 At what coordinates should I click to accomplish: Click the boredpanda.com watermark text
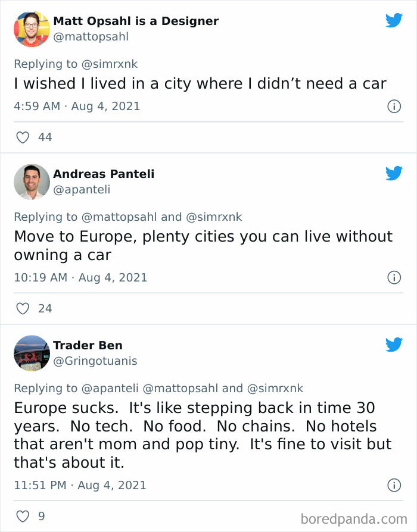[354, 517]
